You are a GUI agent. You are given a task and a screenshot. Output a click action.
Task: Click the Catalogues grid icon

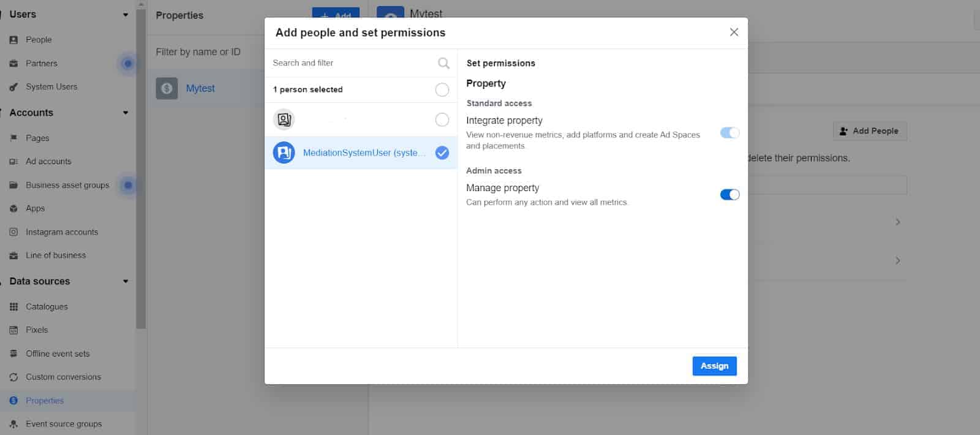[13, 307]
